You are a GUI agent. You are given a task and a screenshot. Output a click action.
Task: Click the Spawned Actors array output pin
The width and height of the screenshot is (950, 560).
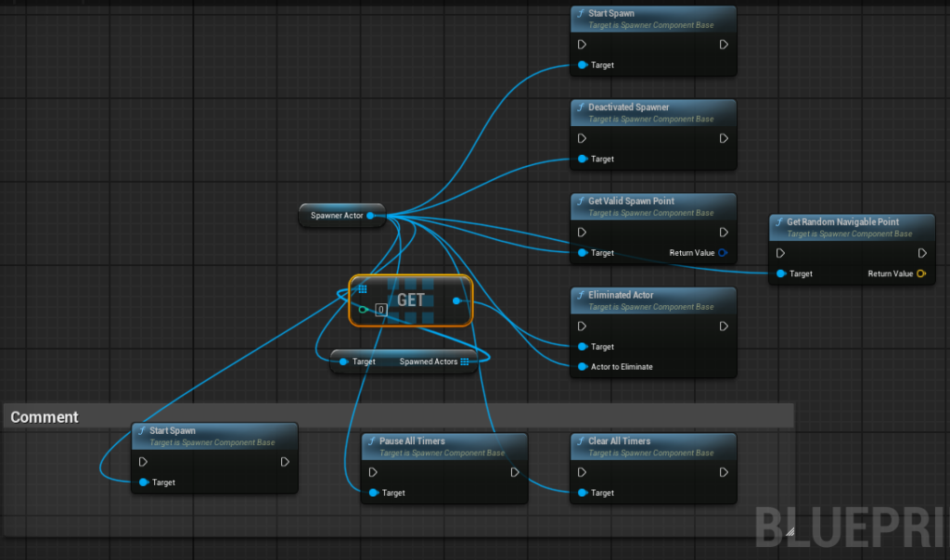coord(464,362)
